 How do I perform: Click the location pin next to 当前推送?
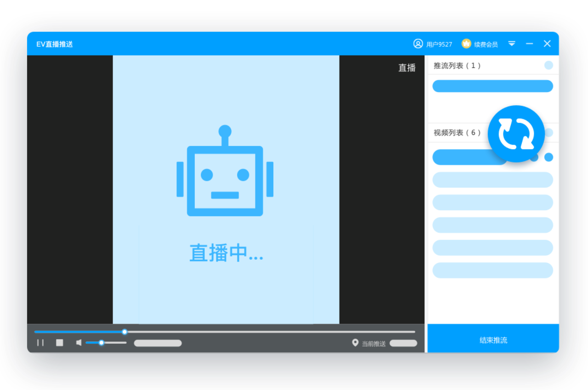(x=354, y=343)
